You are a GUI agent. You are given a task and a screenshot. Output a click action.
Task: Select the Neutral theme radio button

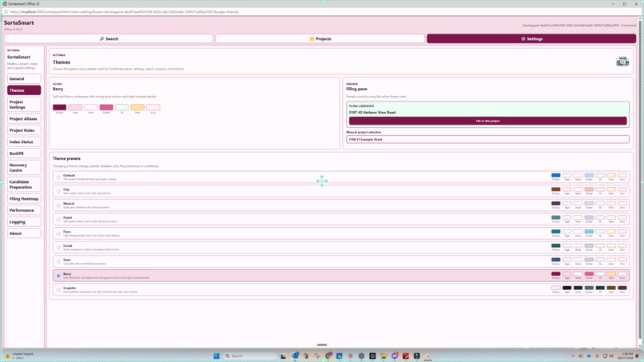click(58, 205)
